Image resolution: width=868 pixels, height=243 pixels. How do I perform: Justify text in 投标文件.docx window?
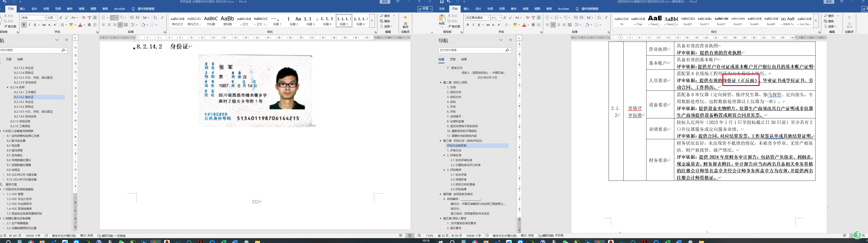[120, 25]
